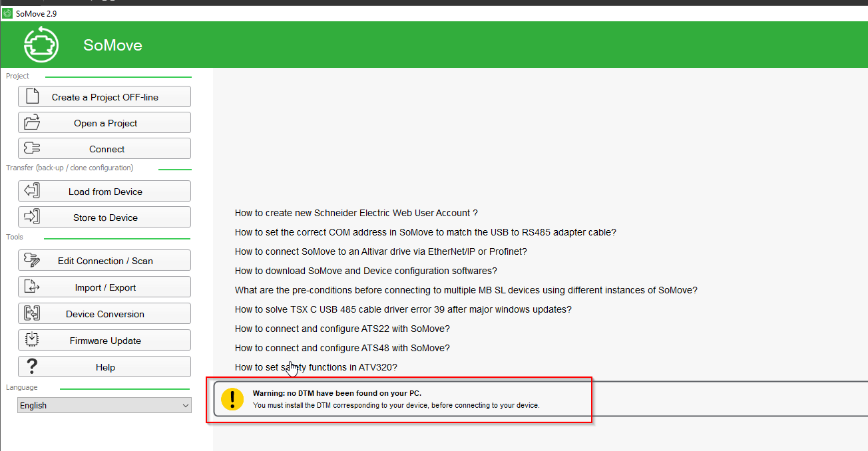Click the open folder icon beside Open a Project

pos(32,122)
